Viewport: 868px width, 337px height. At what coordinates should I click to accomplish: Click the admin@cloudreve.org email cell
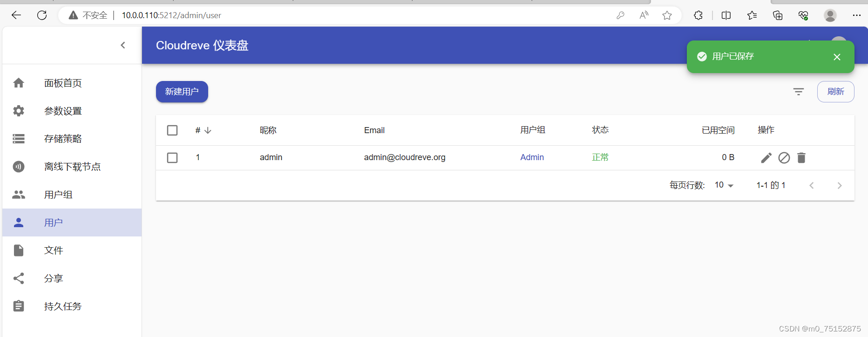coord(405,157)
